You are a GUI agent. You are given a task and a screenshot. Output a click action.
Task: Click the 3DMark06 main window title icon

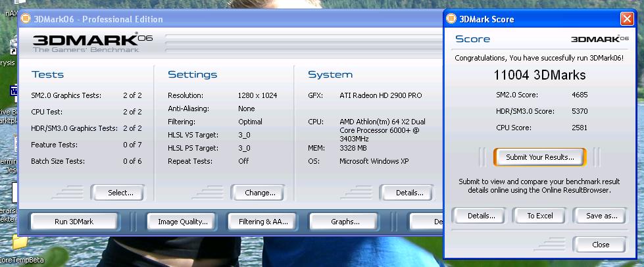26,19
